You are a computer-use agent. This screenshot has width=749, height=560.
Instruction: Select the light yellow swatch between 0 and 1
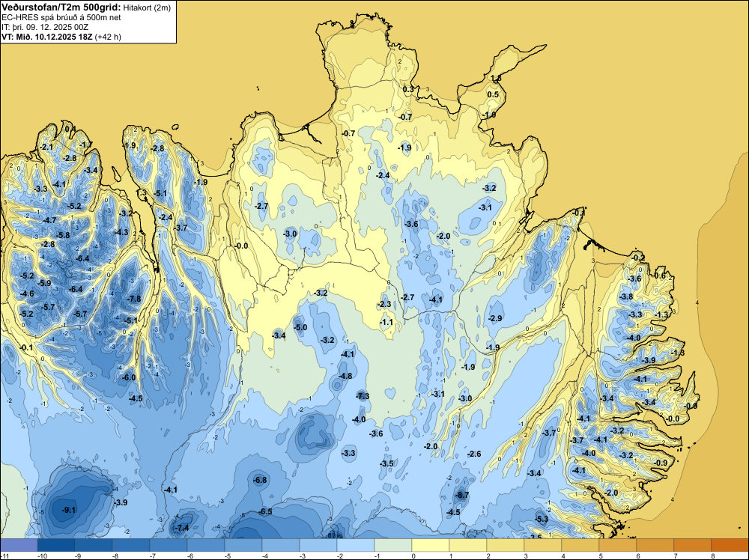(431, 545)
